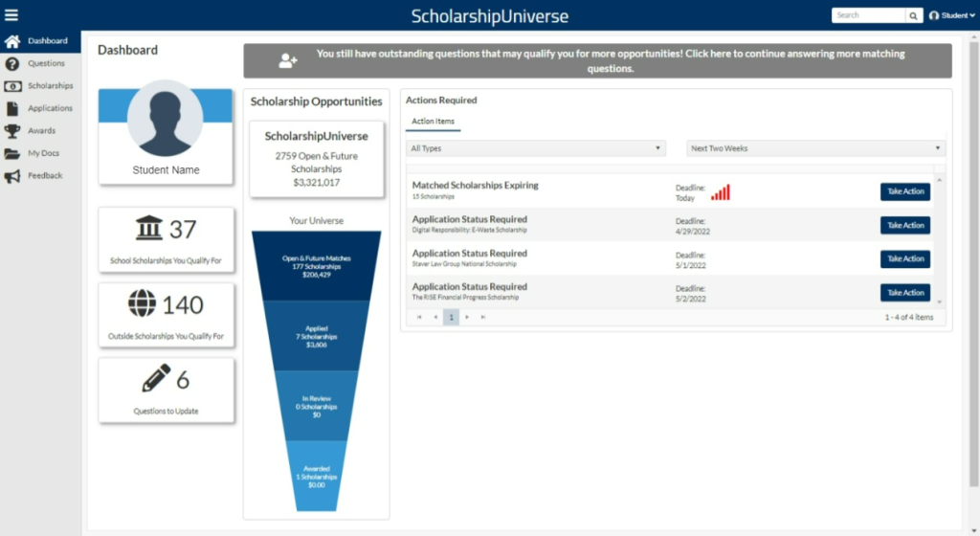The height and width of the screenshot is (536, 980).
Task: Click the Feedback megaphone icon
Action: 11,176
